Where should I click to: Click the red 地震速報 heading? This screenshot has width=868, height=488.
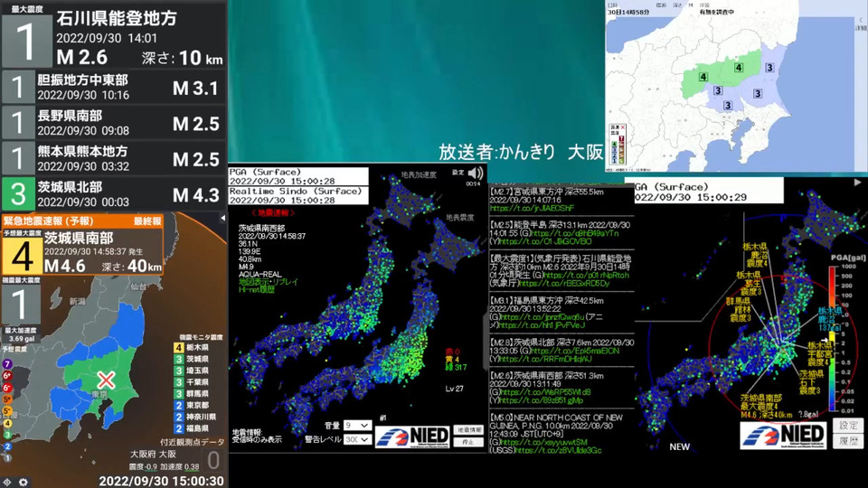click(273, 212)
